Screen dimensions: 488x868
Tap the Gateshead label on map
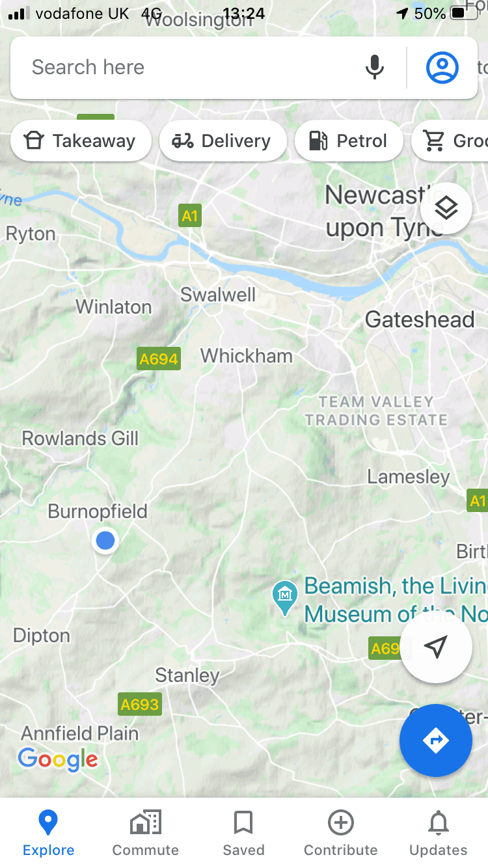(x=420, y=319)
